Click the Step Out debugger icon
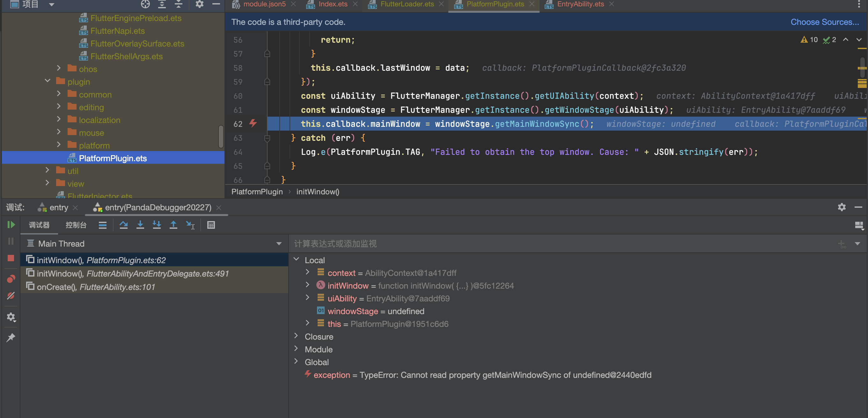The image size is (868, 418). pyautogui.click(x=173, y=225)
